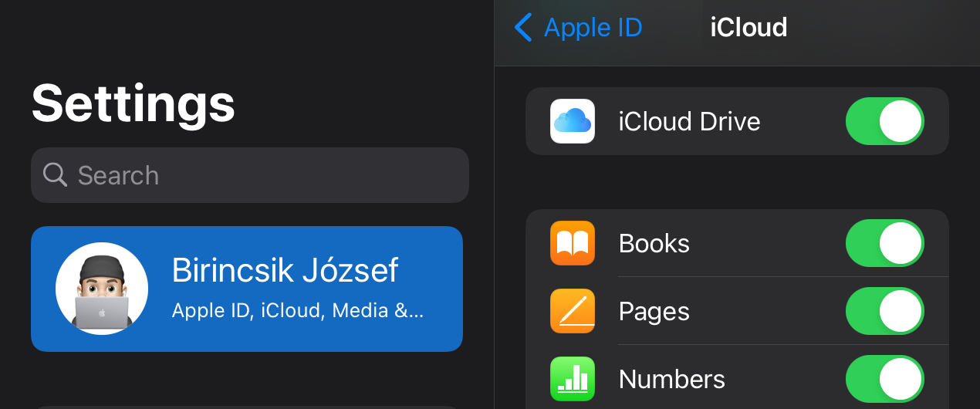The width and height of the screenshot is (980, 409).
Task: Turn off Books iCloud sync switch
Action: pos(884,243)
